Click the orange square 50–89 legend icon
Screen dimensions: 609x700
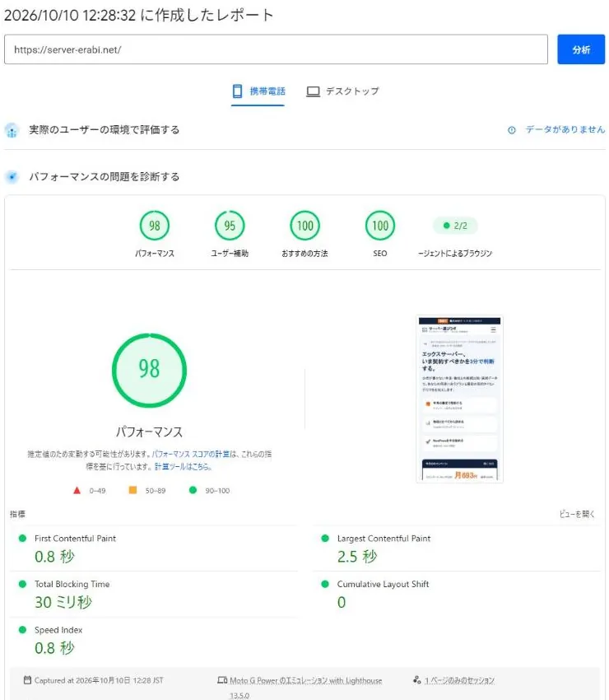pyautogui.click(x=132, y=490)
